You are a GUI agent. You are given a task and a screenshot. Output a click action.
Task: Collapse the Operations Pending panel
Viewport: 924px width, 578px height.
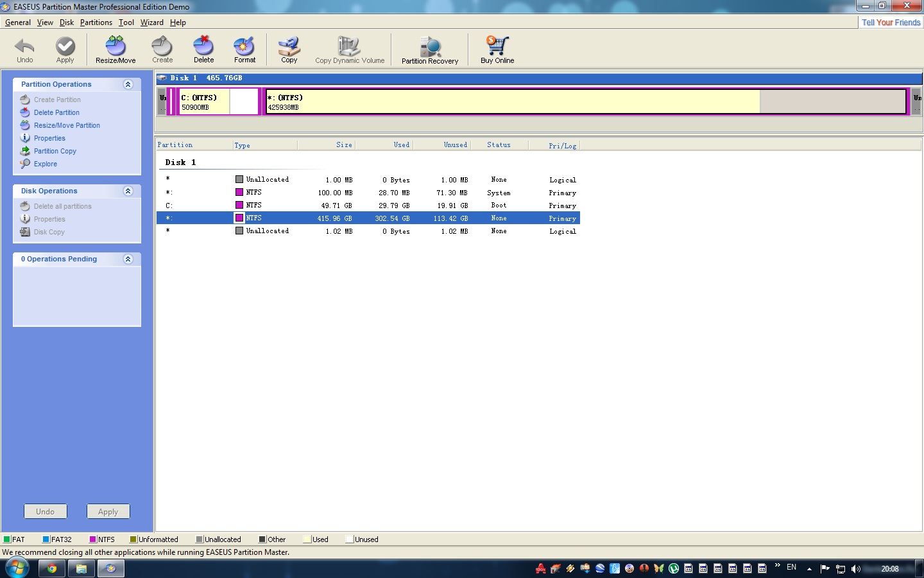click(128, 259)
